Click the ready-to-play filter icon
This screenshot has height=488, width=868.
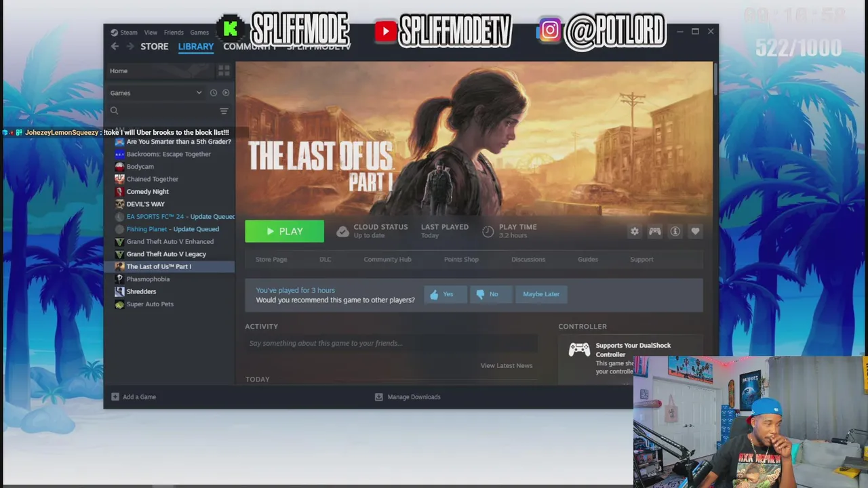(226, 93)
